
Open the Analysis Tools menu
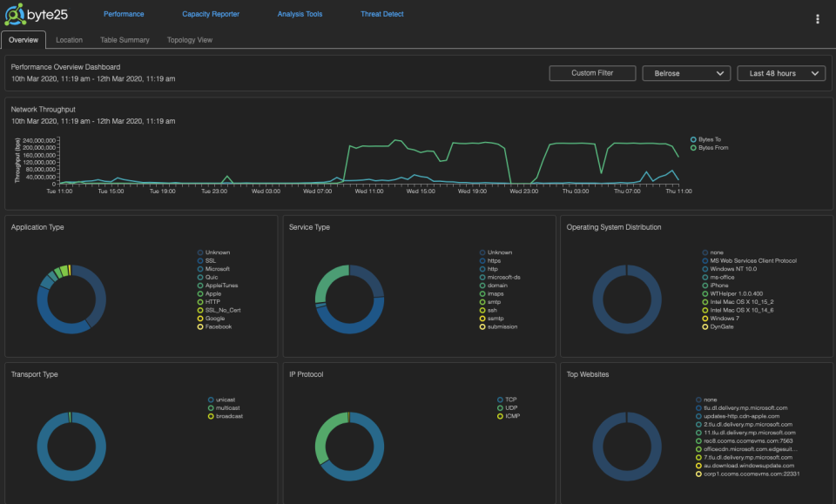tap(300, 15)
